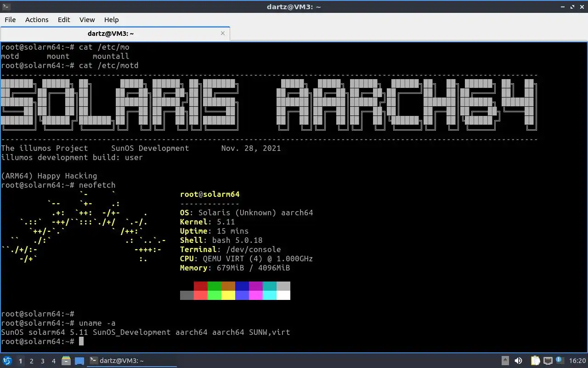The width and height of the screenshot is (588, 368).
Task: Click the 'OS: Solaris (Unknown) aarch64' line
Action: [x=247, y=213]
